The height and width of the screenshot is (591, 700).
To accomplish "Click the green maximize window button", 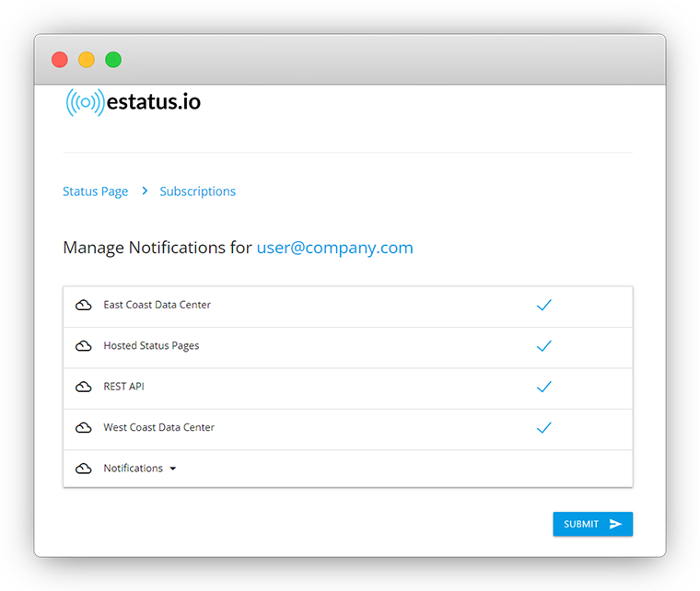I will (113, 59).
